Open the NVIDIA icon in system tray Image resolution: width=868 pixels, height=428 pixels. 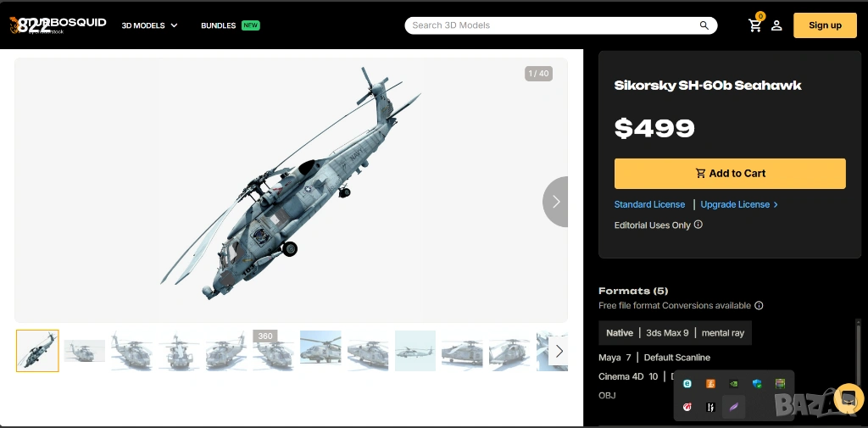pyautogui.click(x=734, y=384)
